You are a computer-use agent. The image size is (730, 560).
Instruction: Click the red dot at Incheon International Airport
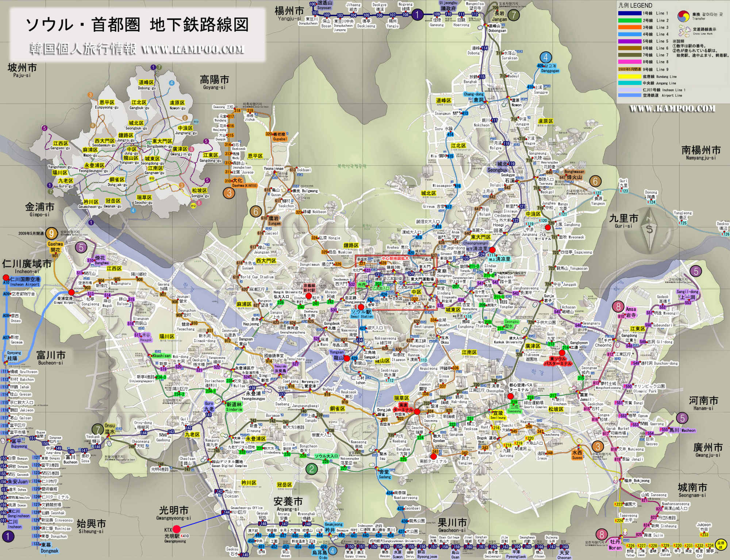(x=6, y=277)
